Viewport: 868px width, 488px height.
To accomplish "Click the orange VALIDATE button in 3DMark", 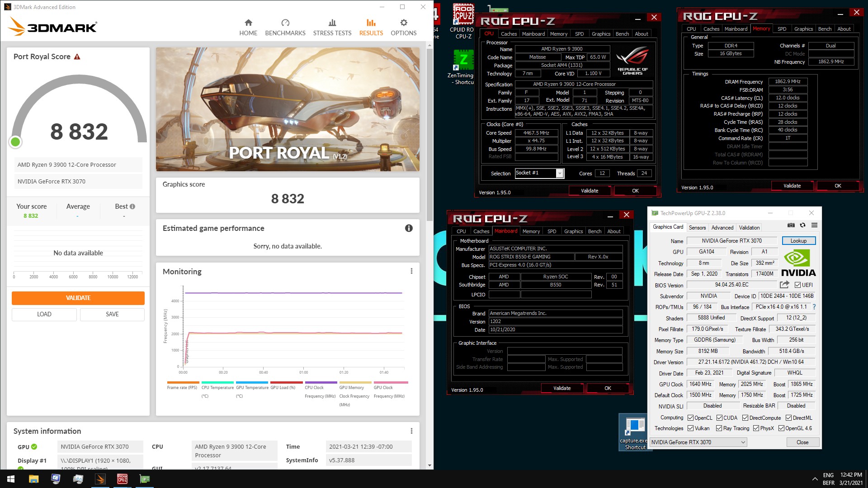I will pos(78,298).
